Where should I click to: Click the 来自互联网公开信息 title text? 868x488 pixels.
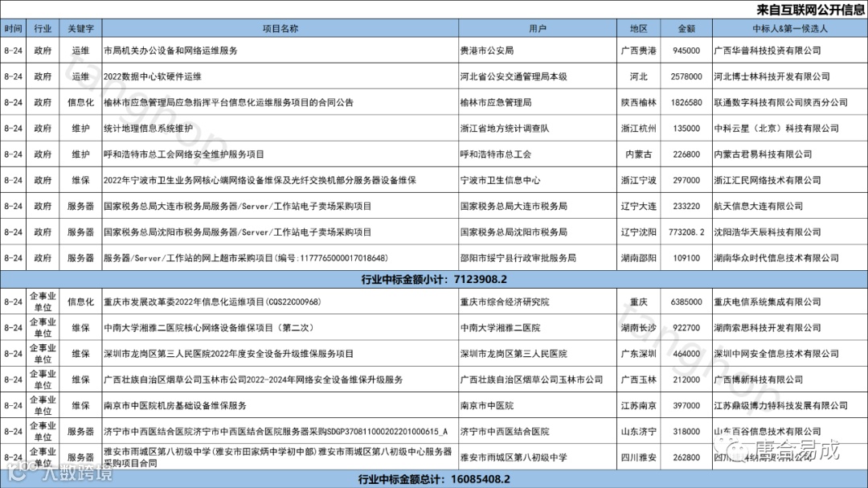click(x=810, y=10)
